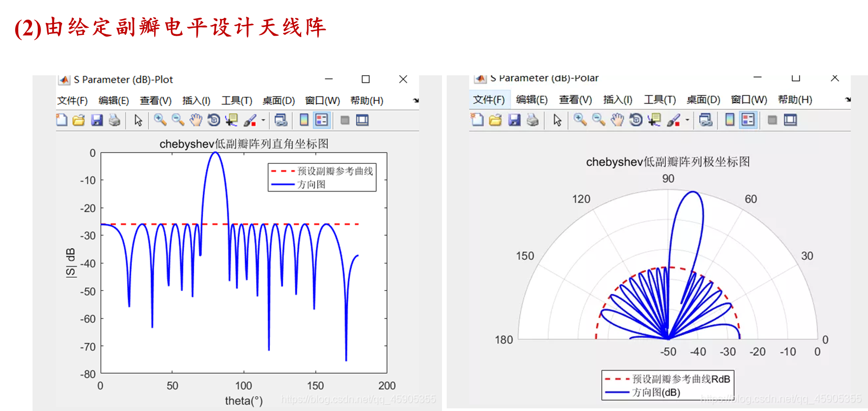Open 文件(F) menu in Plot window

tap(73, 101)
